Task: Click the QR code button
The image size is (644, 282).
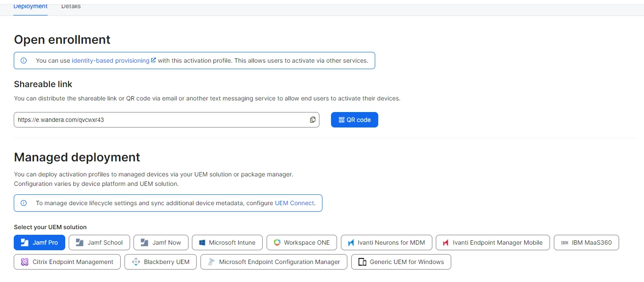Action: point(354,120)
